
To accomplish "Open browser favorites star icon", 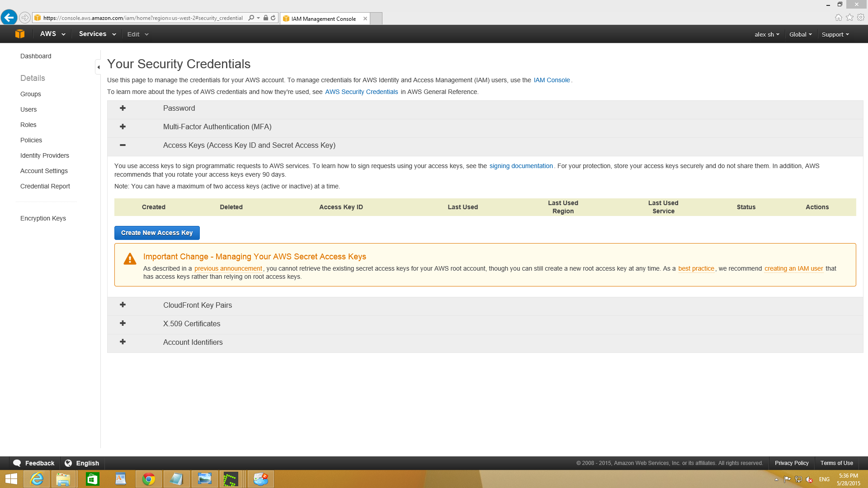I will [849, 17].
